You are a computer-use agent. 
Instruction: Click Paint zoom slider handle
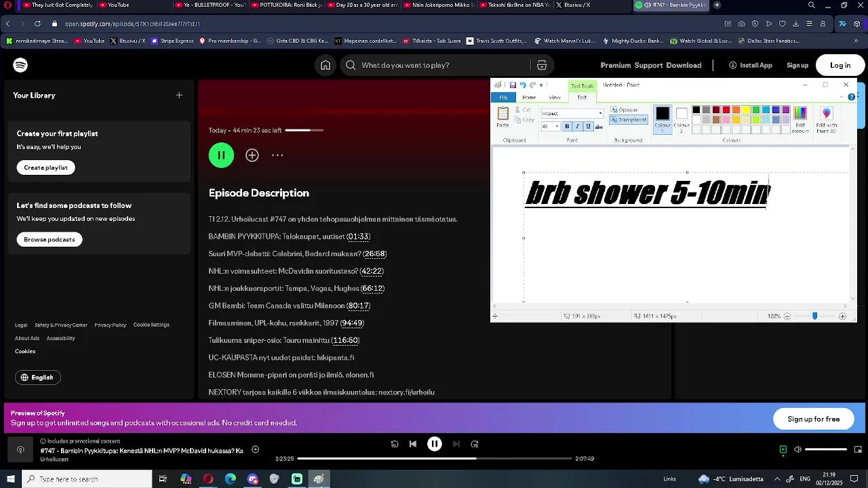814,317
